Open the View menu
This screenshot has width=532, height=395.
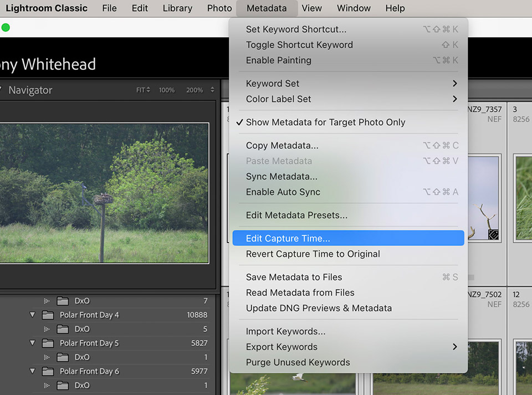pos(311,8)
